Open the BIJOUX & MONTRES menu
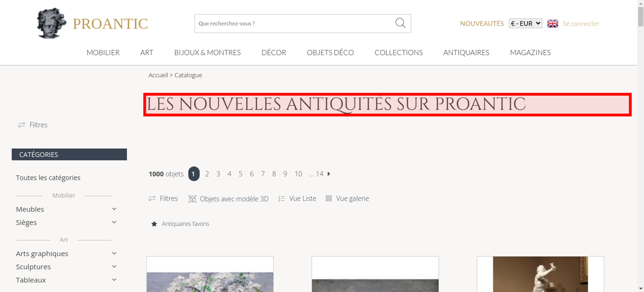Screen dimensions: 644x292 tap(207, 52)
